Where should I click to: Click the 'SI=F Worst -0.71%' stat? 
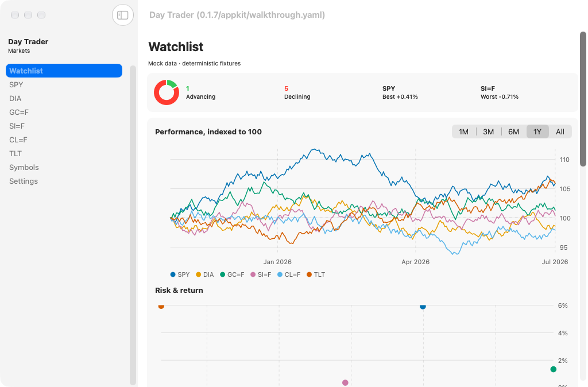click(500, 92)
